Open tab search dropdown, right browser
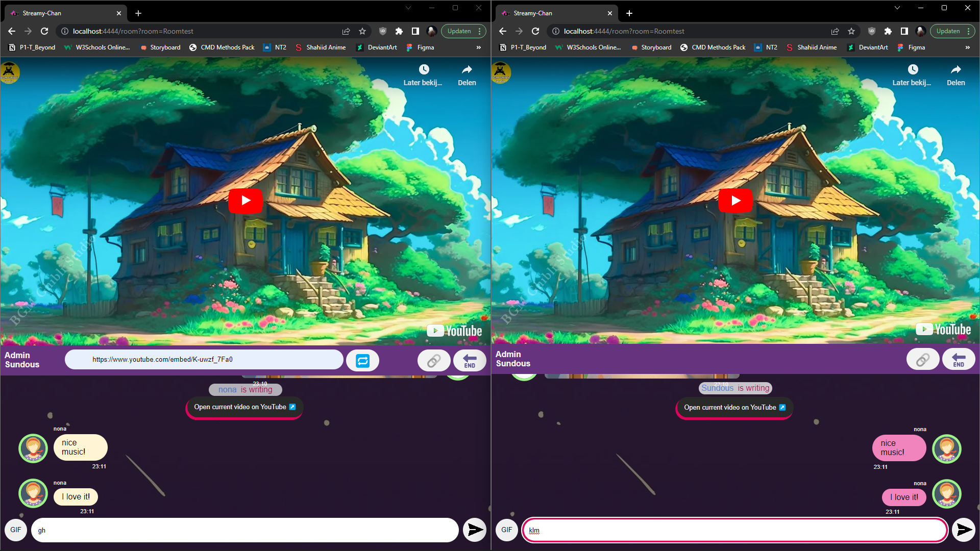Image resolution: width=980 pixels, height=551 pixels. 897,8
